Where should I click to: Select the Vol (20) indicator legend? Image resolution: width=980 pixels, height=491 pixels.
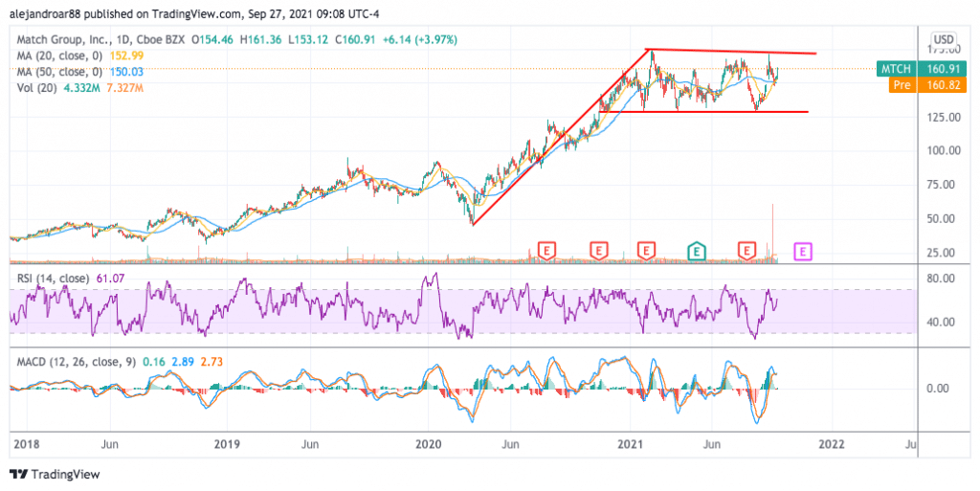pos(38,88)
